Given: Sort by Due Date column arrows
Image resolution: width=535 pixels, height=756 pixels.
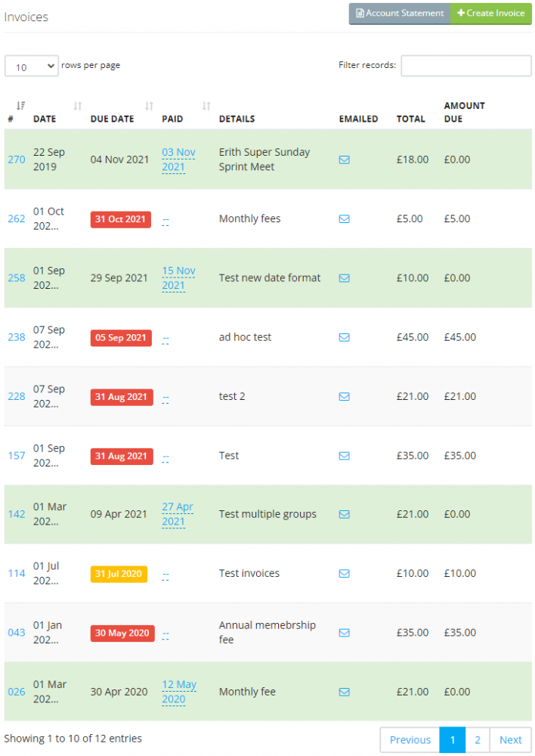Looking at the screenshot, I should point(150,106).
